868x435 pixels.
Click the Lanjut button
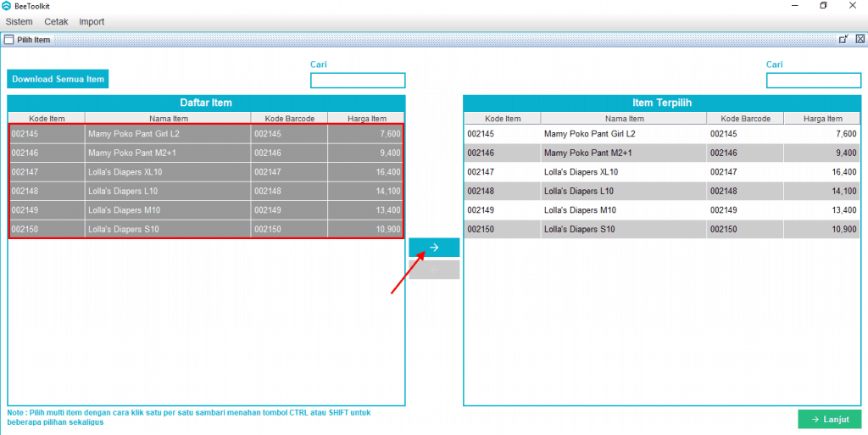point(830,419)
